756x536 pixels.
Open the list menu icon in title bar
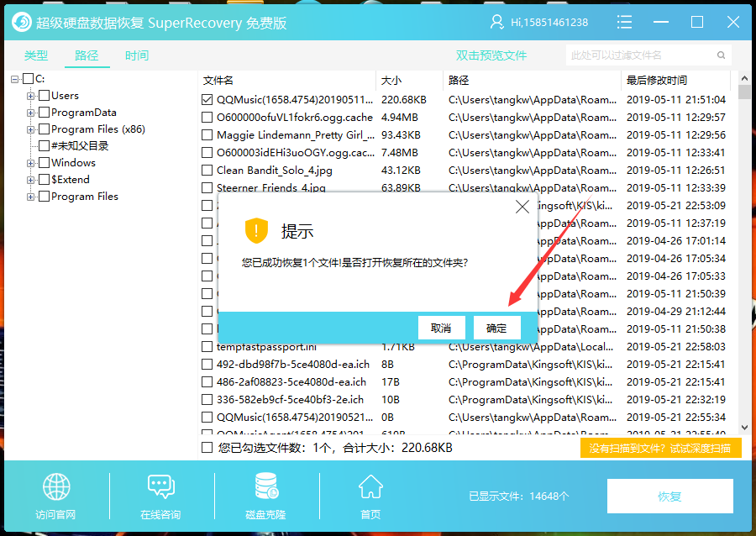click(x=624, y=22)
